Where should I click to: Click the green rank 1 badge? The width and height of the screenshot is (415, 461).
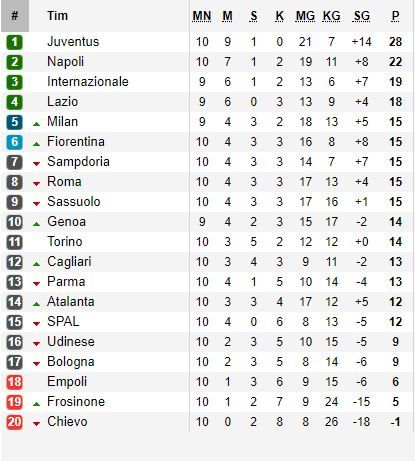[14, 42]
